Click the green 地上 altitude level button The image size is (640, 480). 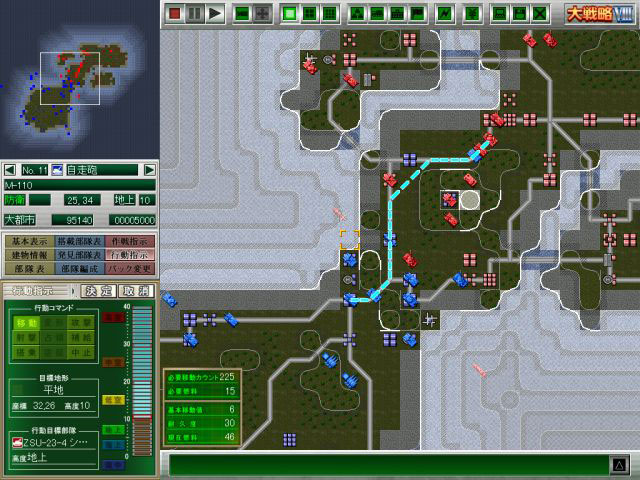coord(113,430)
